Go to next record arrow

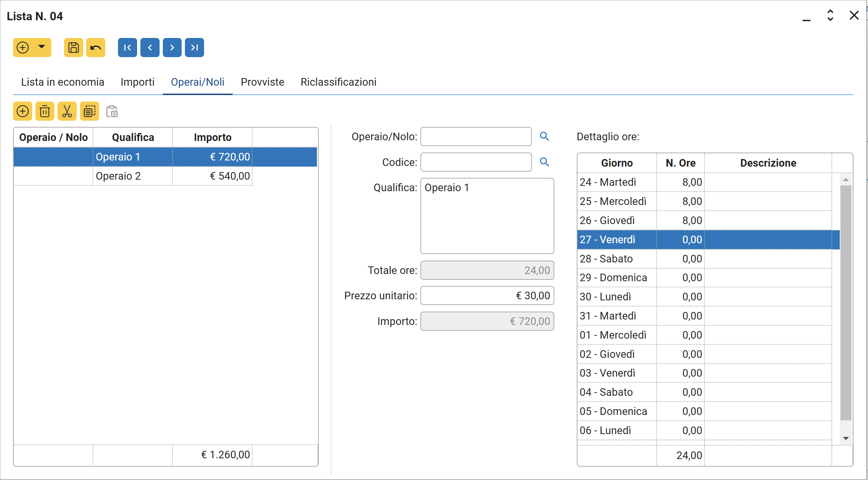coord(172,47)
